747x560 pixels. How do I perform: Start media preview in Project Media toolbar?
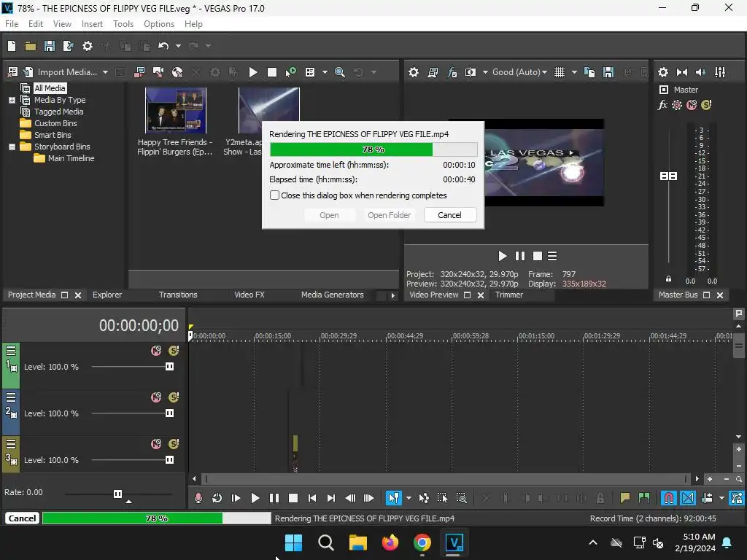pyautogui.click(x=253, y=72)
